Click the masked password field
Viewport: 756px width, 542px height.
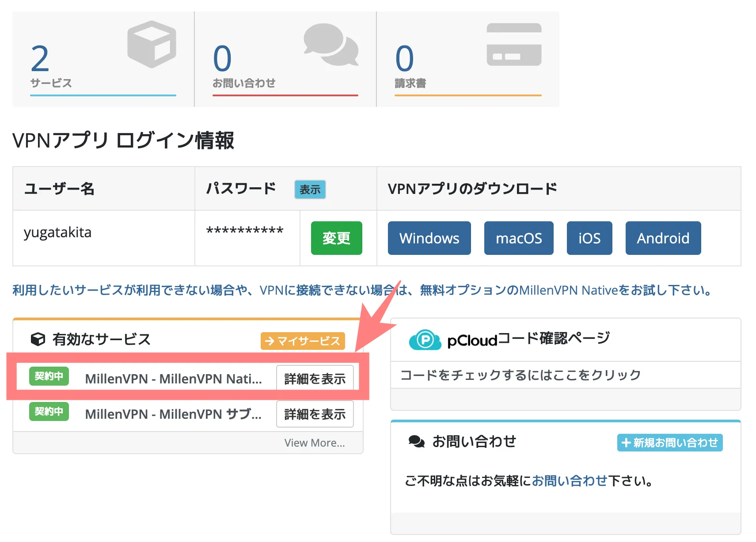point(245,230)
